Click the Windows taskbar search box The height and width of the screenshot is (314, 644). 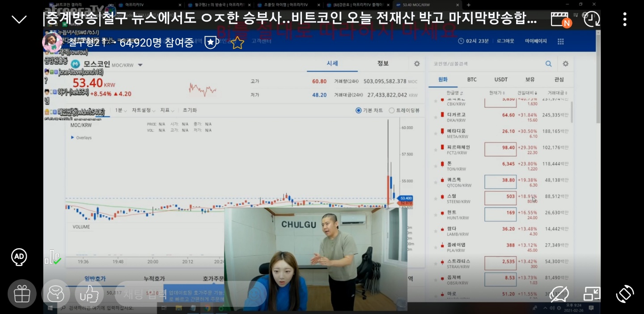point(107,308)
